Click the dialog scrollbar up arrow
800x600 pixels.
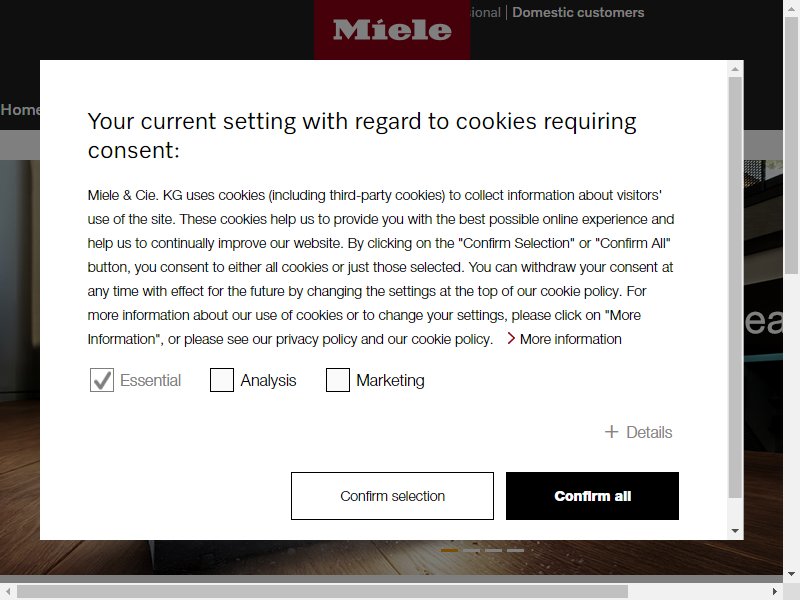[x=735, y=69]
